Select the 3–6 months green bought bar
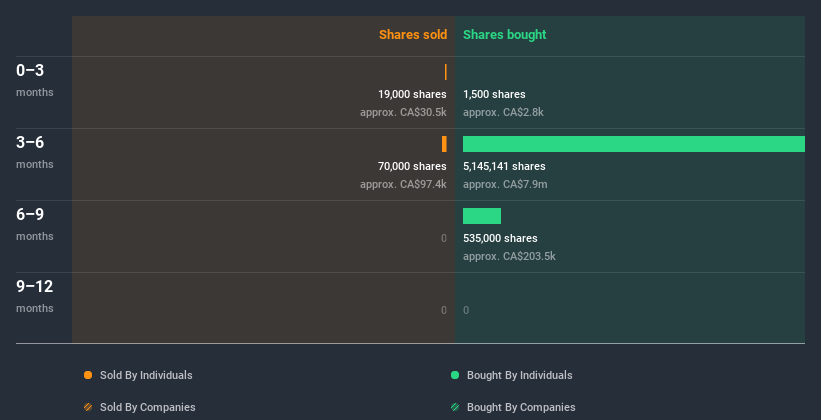 (x=634, y=144)
